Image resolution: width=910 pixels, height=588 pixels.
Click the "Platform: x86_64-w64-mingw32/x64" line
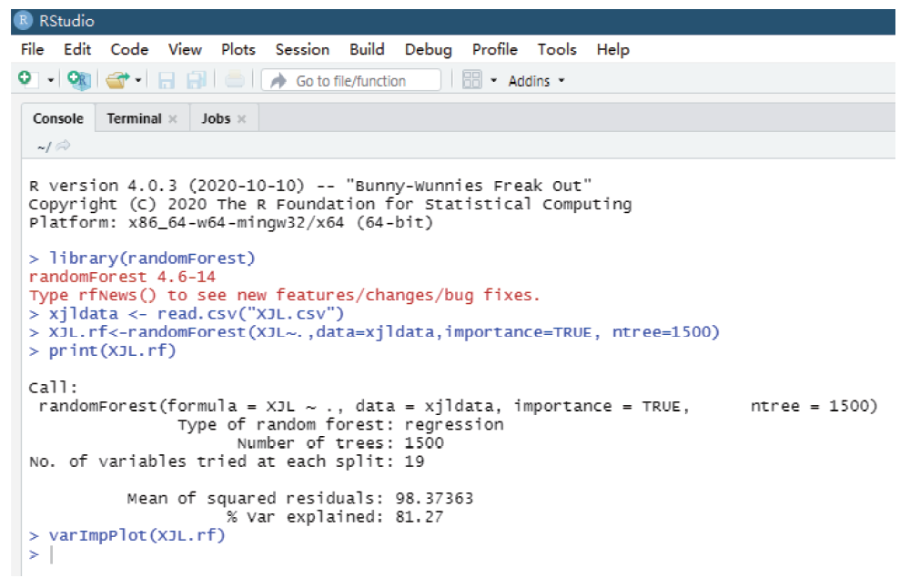231,222
